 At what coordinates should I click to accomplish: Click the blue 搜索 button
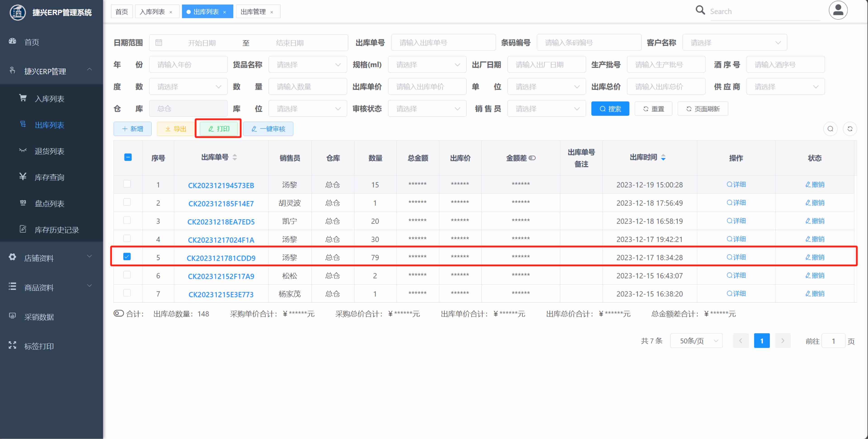[610, 109]
